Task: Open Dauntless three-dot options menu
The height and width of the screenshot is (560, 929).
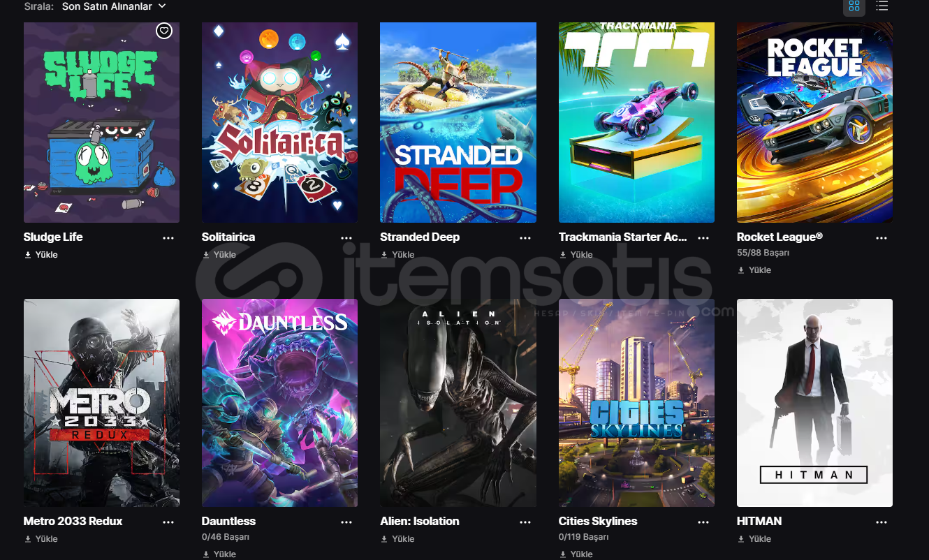Action: [x=346, y=522]
